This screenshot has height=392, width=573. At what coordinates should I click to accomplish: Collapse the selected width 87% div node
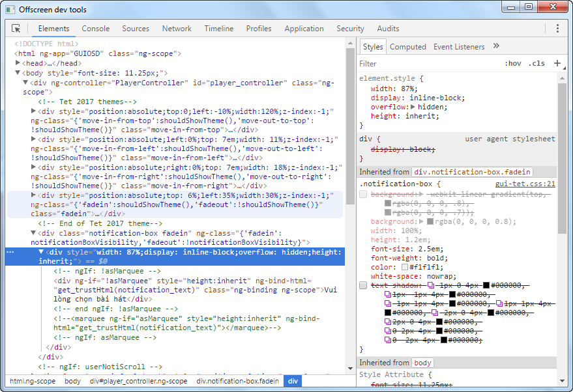41,252
